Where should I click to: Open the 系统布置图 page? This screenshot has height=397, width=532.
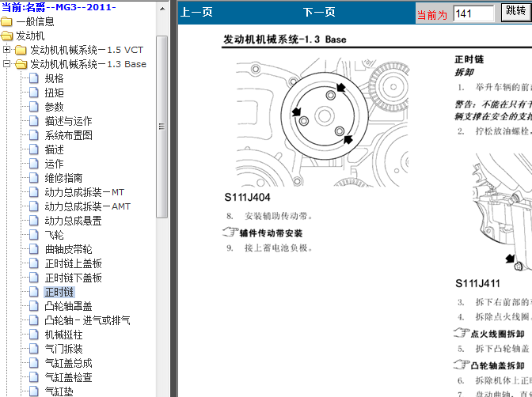click(68, 135)
